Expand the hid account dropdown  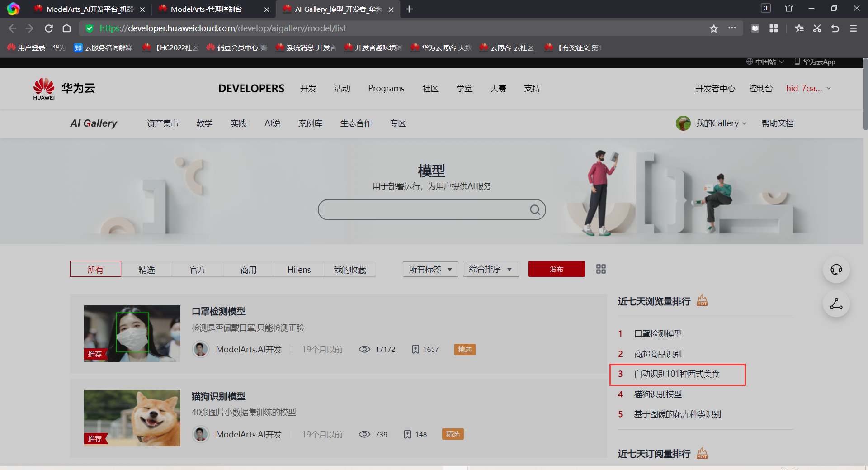pos(808,88)
